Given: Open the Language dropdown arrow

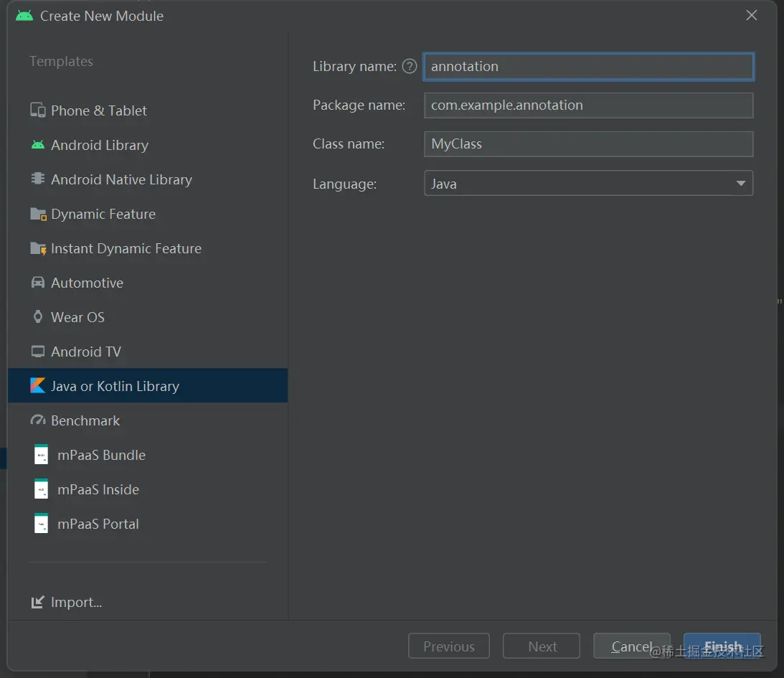Looking at the screenshot, I should (x=741, y=184).
